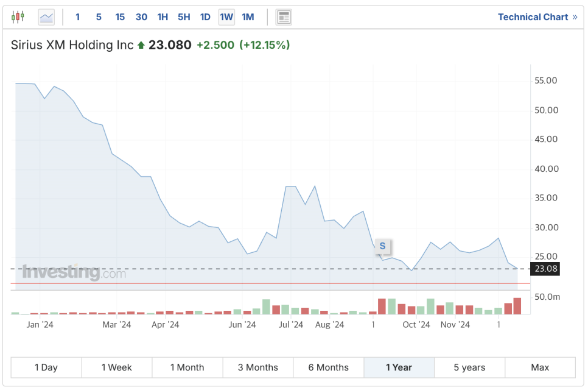Image resolution: width=588 pixels, height=390 pixels.
Task: Choose the 5H interval
Action: [184, 17]
